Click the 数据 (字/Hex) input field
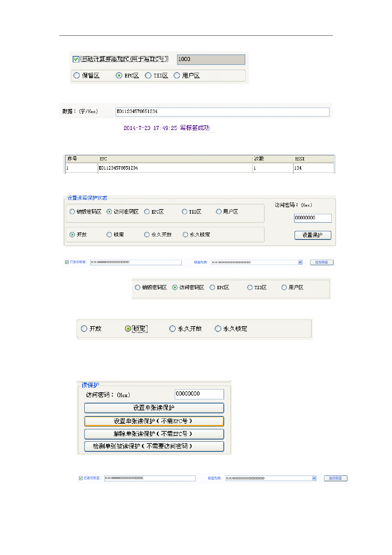The width and height of the screenshot is (392, 555). pos(222,112)
